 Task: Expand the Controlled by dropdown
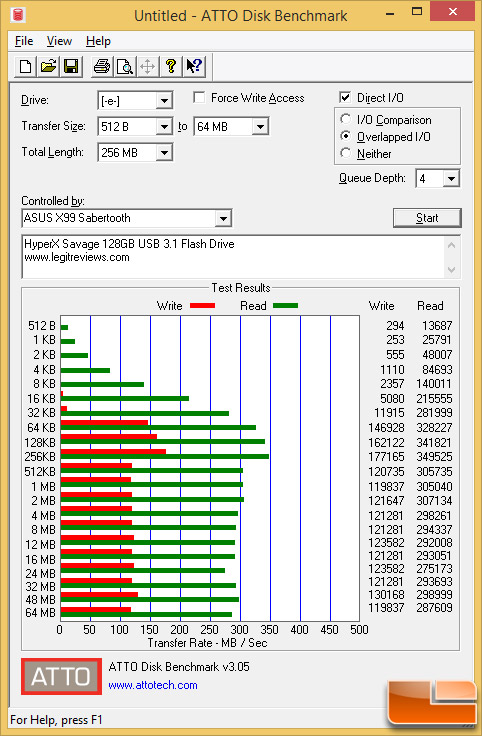tap(223, 218)
